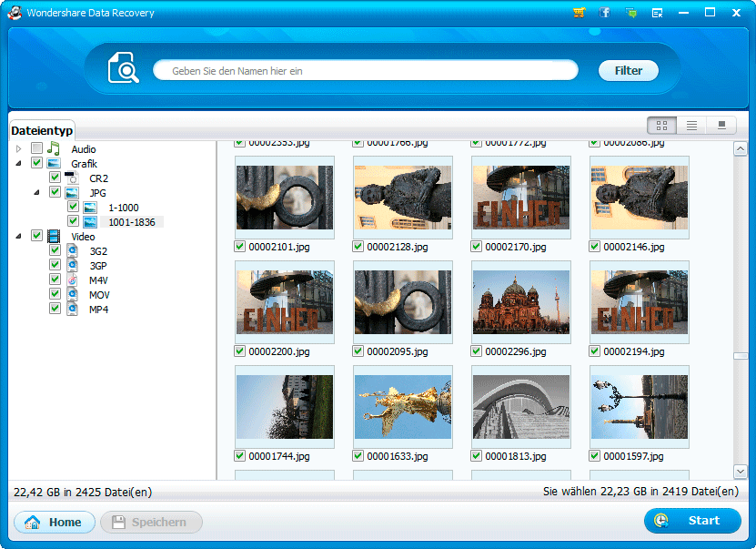This screenshot has height=549, width=756.
Task: Collapse the Video tree node
Action: pos(18,237)
